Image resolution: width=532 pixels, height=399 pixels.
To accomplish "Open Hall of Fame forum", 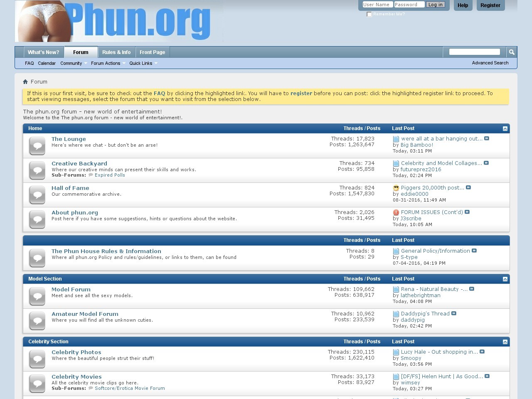I will [x=70, y=188].
